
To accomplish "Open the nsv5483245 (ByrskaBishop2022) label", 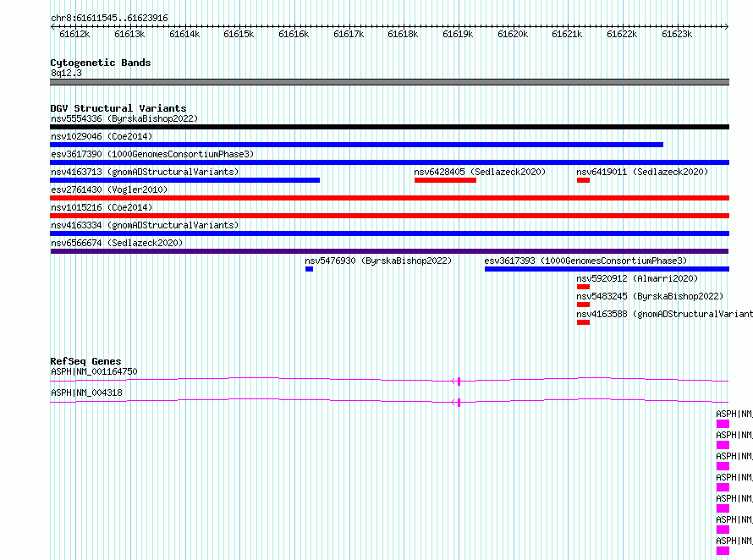I will [x=650, y=296].
